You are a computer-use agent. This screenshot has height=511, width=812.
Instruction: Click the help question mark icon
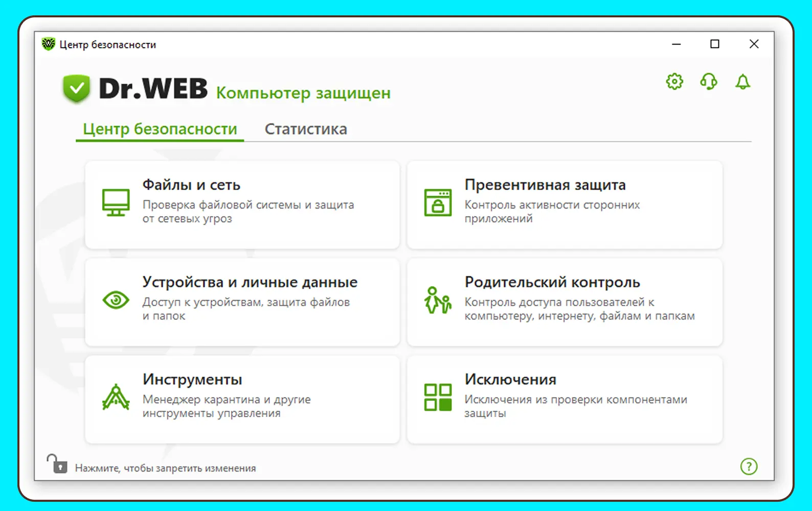(x=749, y=466)
